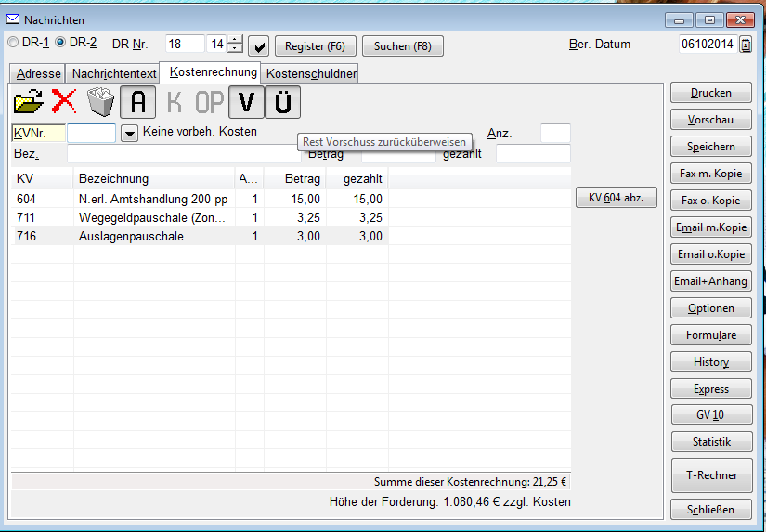Screen dimensions: 766x532
Task: Click the red X delete icon
Action: click(x=64, y=101)
